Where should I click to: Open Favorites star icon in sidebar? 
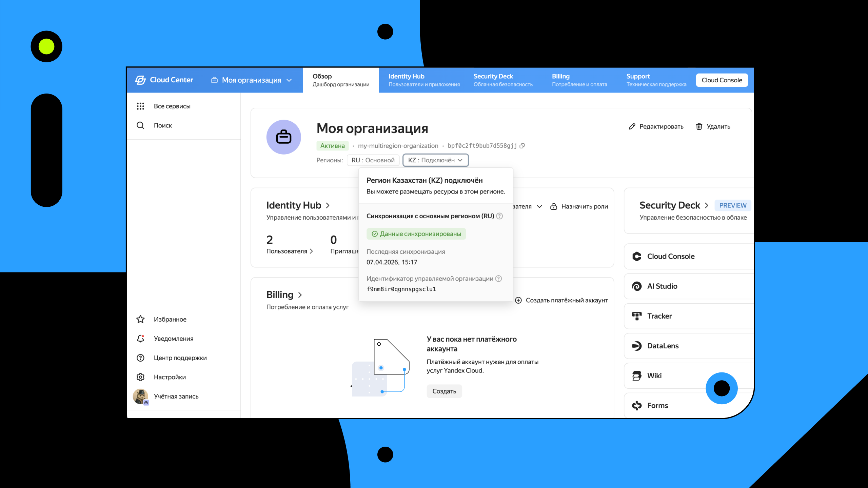tap(140, 319)
